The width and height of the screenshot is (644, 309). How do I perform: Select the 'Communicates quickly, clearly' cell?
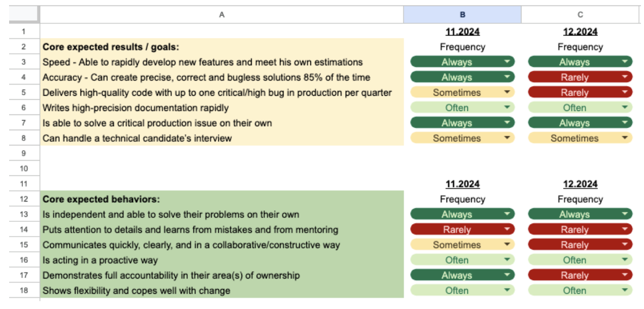click(x=222, y=245)
